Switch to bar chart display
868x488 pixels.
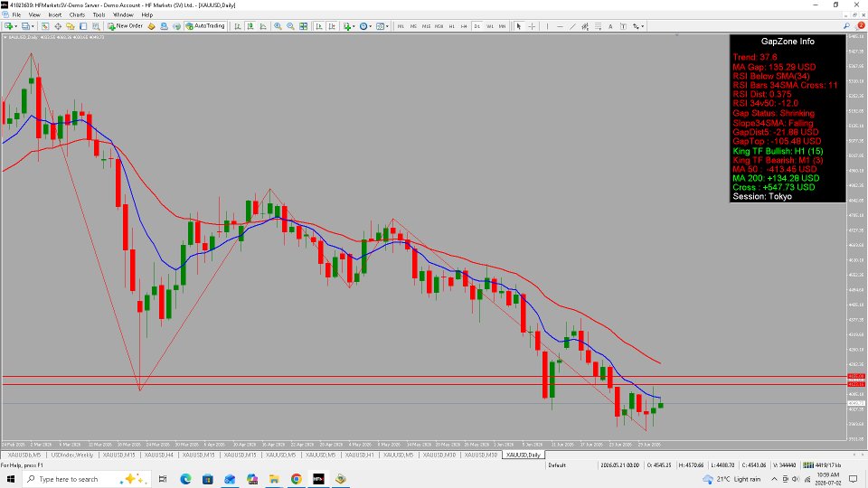click(x=238, y=26)
